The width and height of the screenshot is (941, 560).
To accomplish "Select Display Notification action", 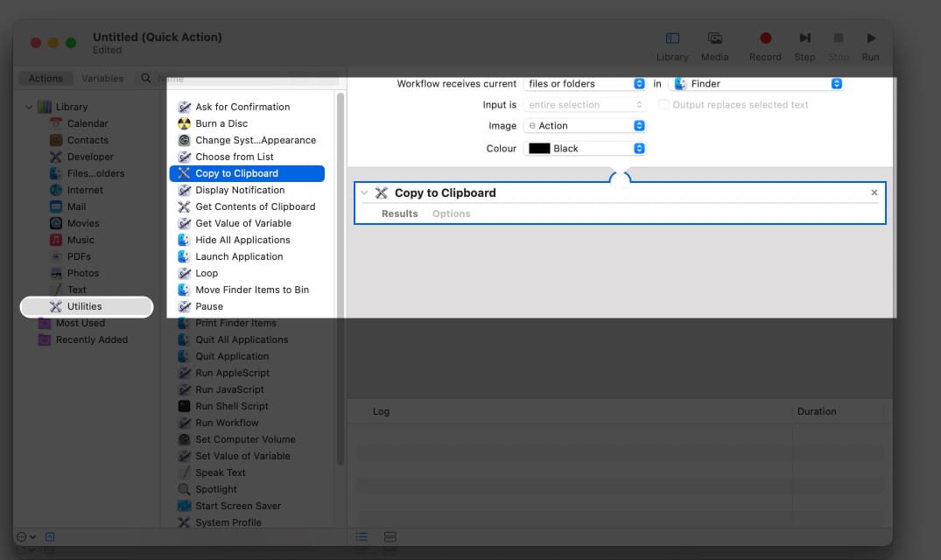I will pyautogui.click(x=240, y=190).
